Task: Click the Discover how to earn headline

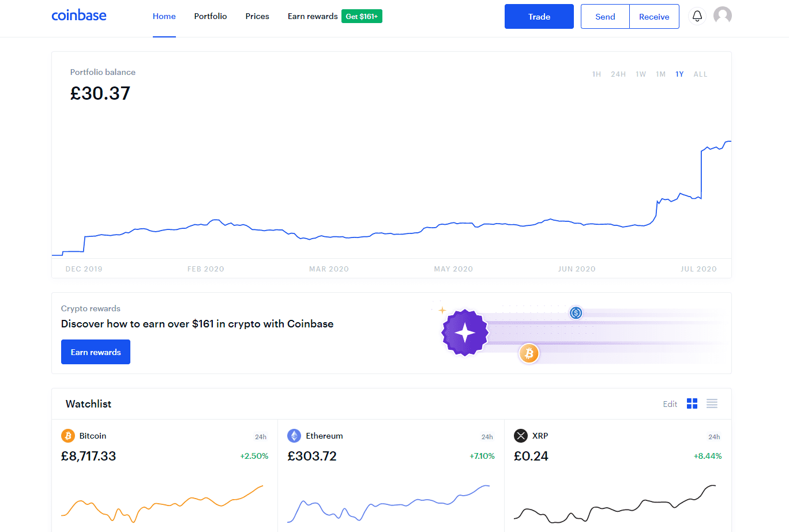Action: point(197,324)
